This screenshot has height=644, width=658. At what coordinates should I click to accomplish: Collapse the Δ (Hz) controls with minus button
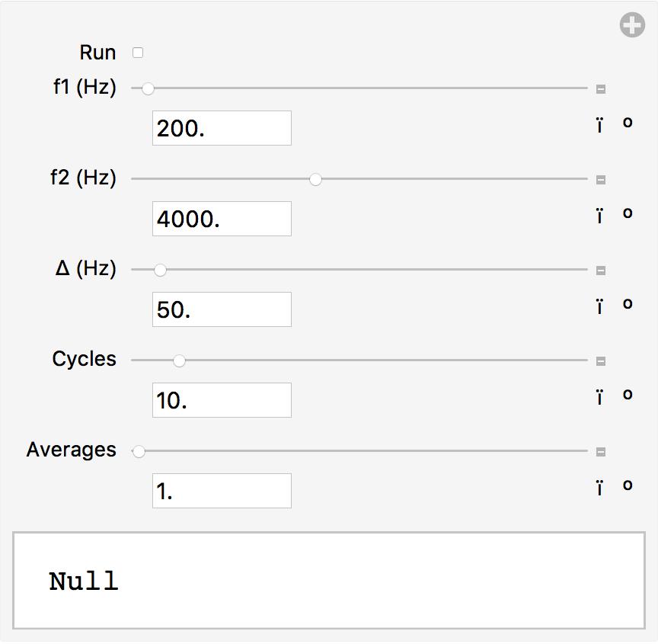[601, 271]
